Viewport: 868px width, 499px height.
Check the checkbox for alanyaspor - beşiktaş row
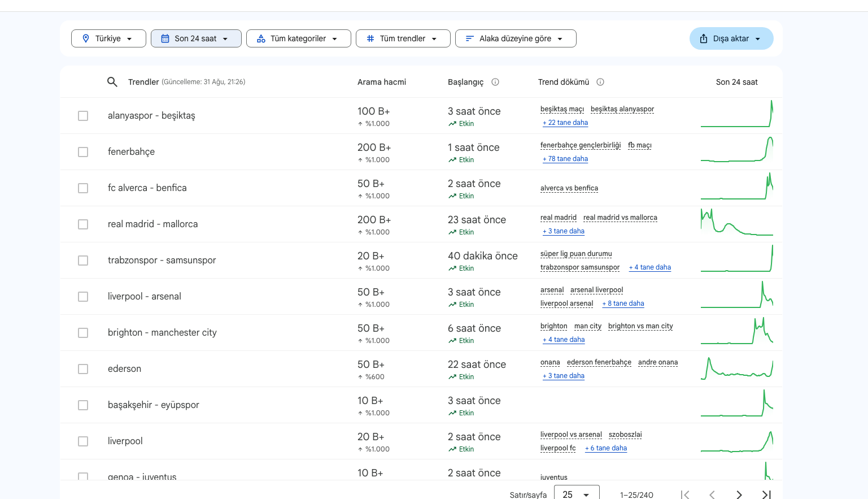(83, 115)
